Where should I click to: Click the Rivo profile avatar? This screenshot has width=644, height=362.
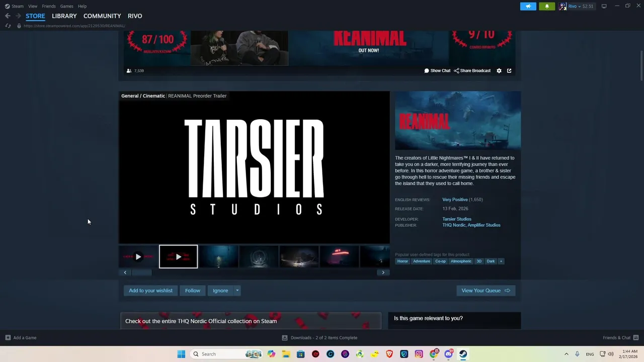click(562, 6)
